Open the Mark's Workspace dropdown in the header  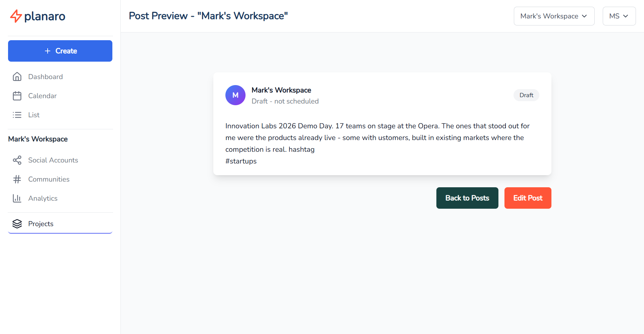pos(554,16)
